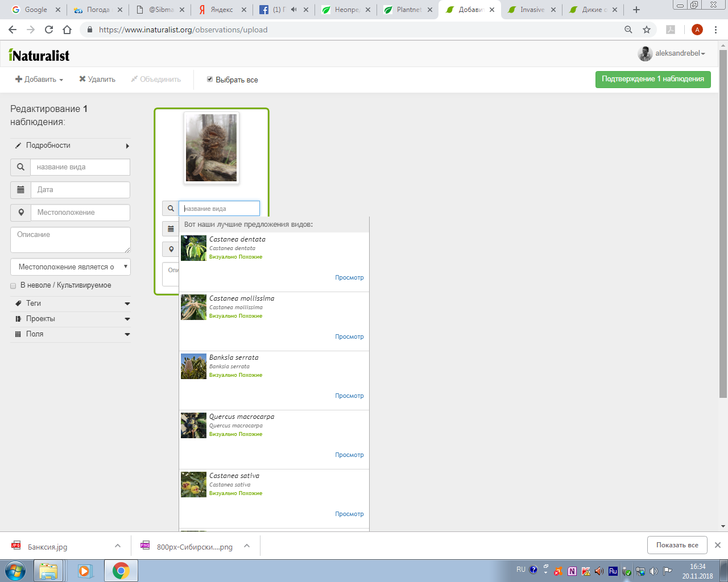Image resolution: width=728 pixels, height=582 pixels.
Task: Click the species search magnifier in sidebar
Action: point(20,167)
